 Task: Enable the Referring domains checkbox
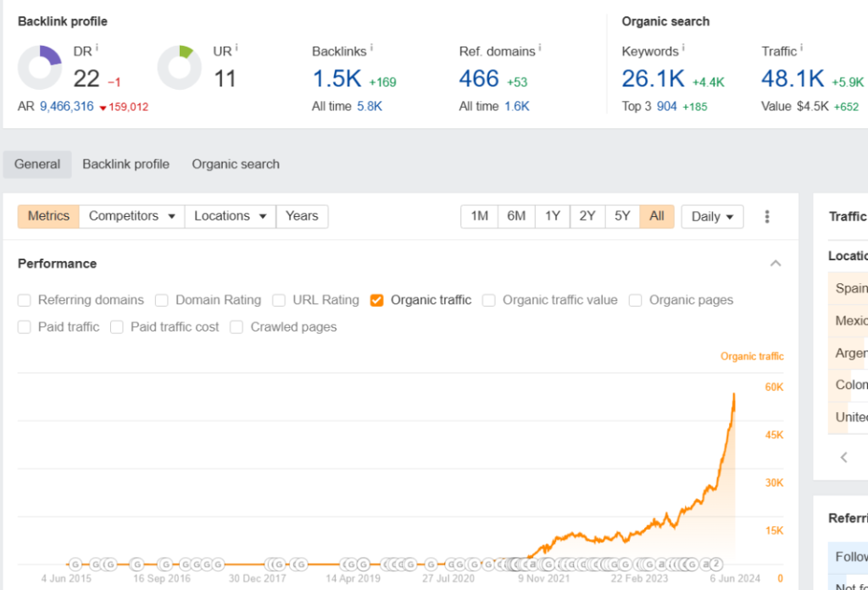(x=25, y=300)
